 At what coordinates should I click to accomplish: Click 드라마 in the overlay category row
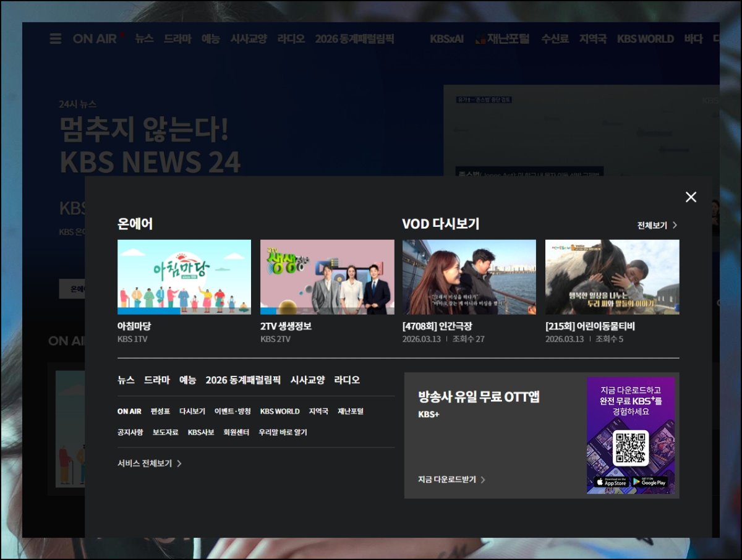pos(157,380)
